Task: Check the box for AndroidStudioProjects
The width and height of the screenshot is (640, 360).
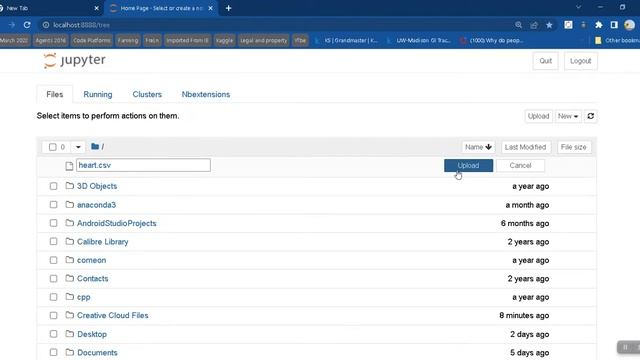Action: [x=53, y=223]
